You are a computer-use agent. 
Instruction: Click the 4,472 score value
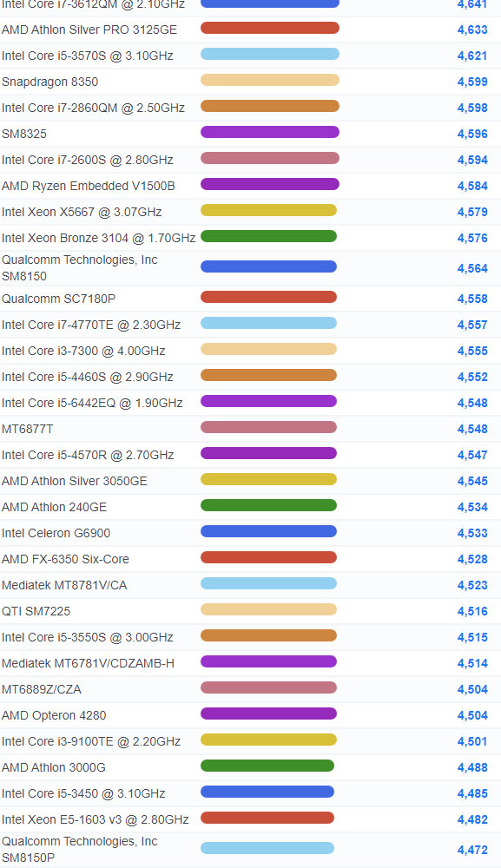[x=472, y=850]
